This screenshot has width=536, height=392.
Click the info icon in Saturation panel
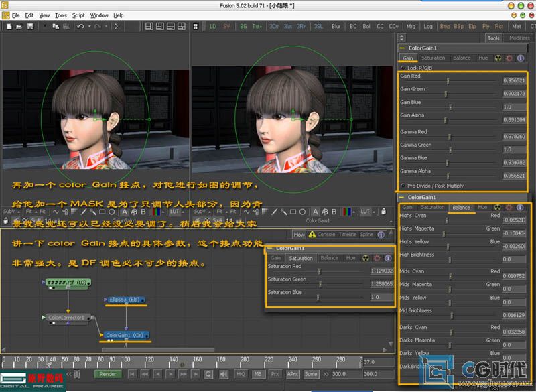[388, 258]
